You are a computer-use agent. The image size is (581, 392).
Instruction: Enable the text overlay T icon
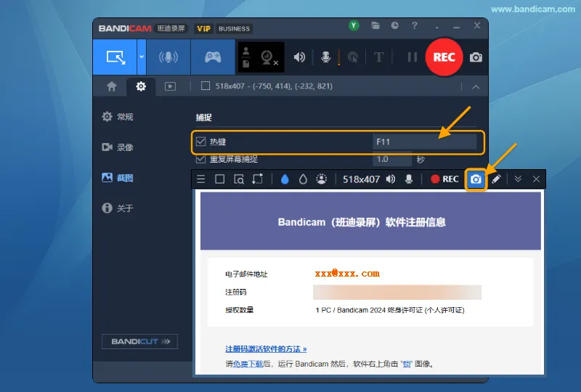tap(378, 57)
